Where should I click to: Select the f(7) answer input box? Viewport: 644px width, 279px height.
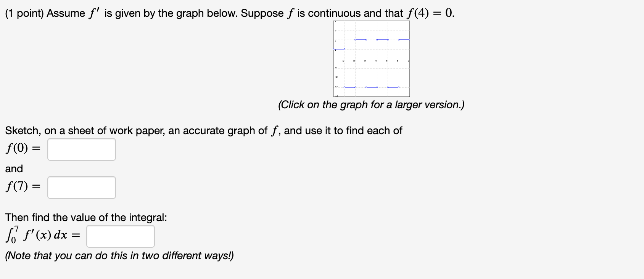point(81,187)
